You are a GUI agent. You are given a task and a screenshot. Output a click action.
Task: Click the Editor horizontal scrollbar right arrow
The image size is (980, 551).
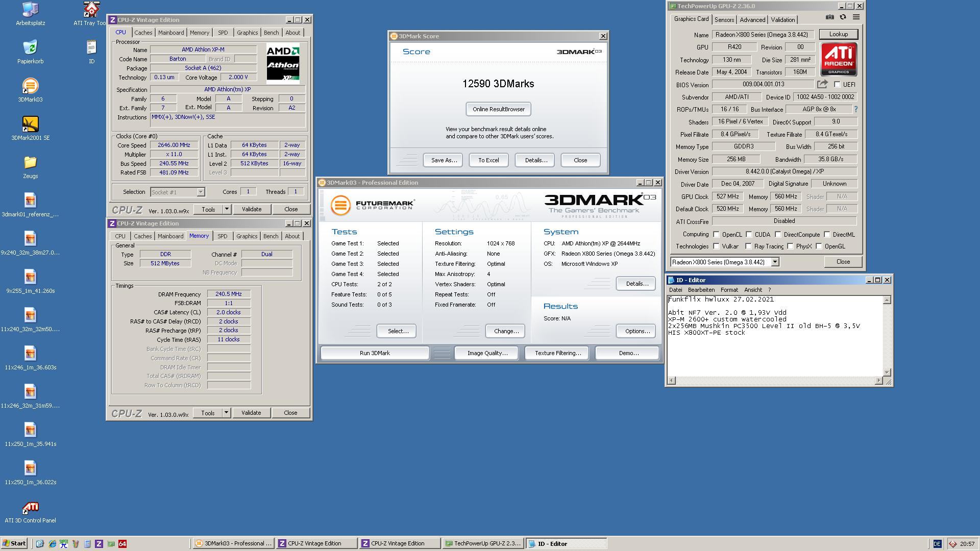pyautogui.click(x=878, y=381)
